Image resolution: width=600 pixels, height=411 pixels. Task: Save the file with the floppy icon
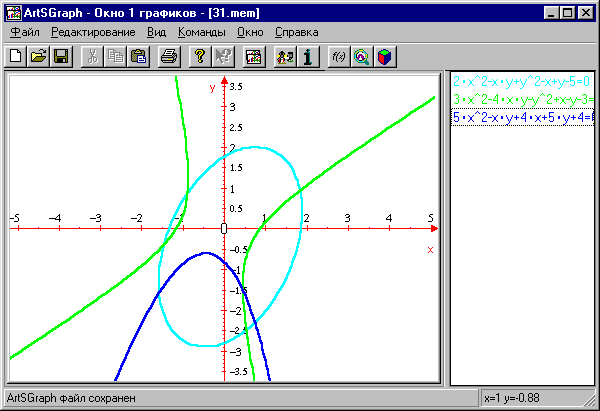tap(60, 56)
